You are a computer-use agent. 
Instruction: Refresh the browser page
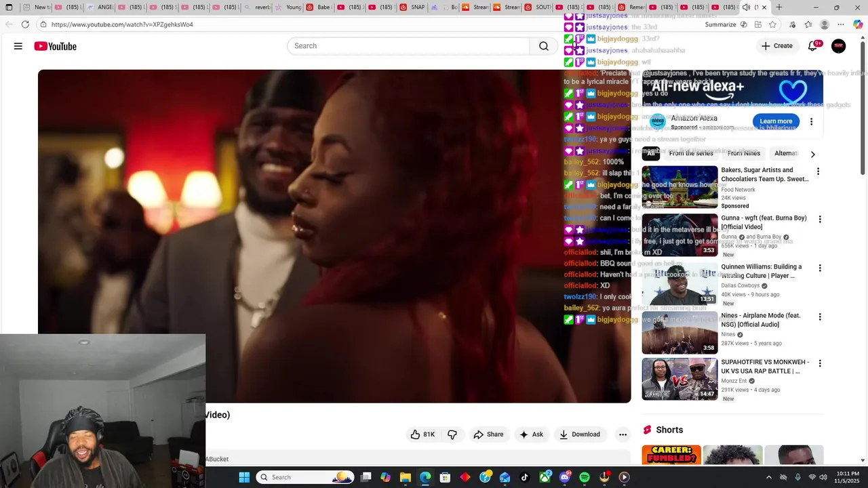tap(25, 24)
